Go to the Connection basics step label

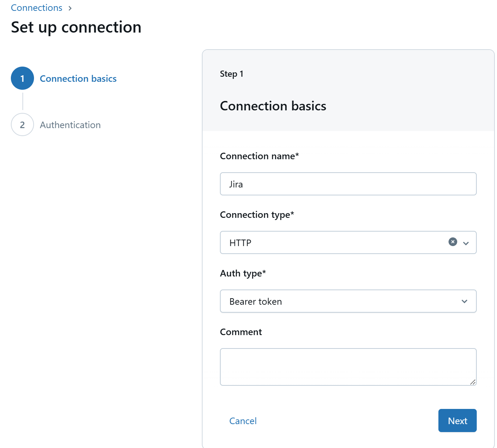pyautogui.click(x=78, y=79)
